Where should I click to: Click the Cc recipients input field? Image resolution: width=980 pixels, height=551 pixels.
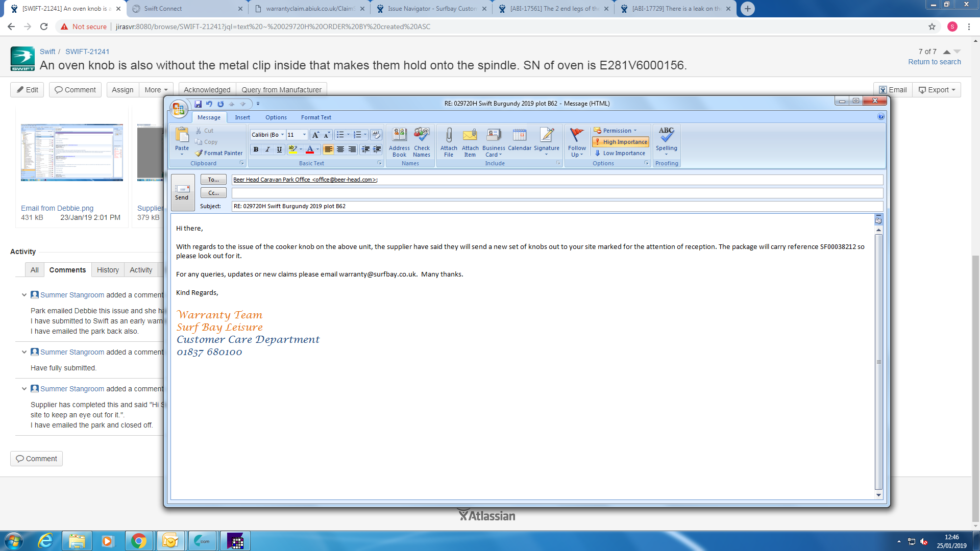556,193
